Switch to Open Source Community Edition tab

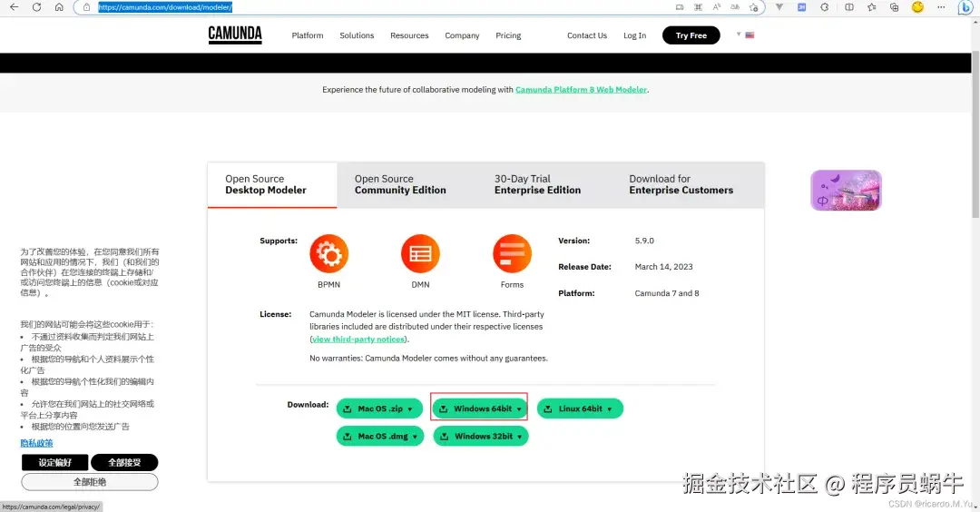400,185
